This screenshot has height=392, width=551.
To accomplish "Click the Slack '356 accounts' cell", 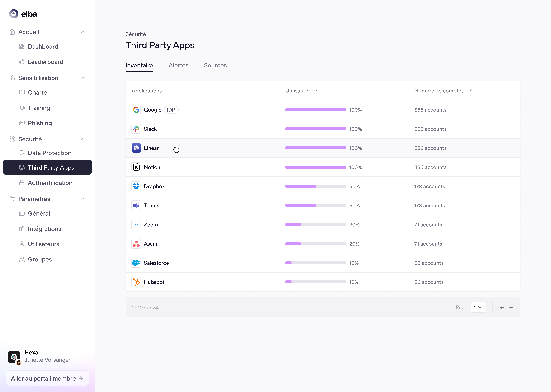I will (x=430, y=129).
